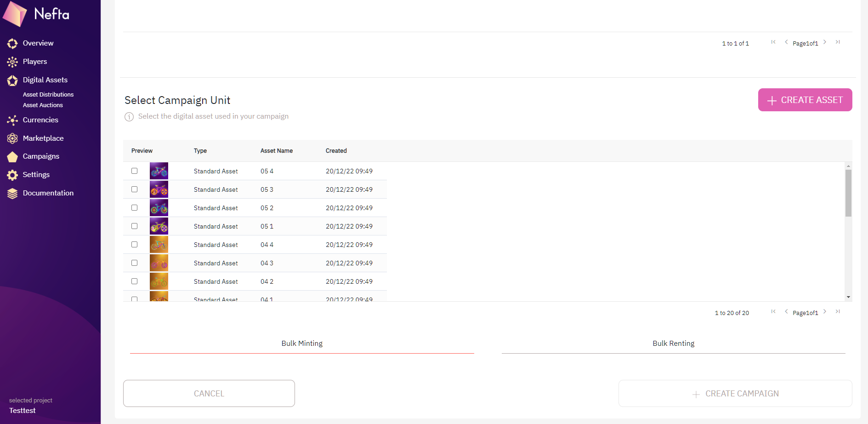Click the Players sidebar icon

(x=12, y=62)
